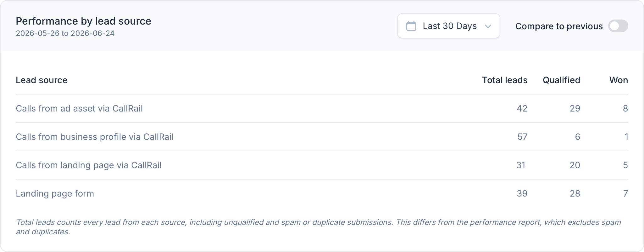Open Calls from landing page via CallRail
644x252 pixels.
coord(89,165)
